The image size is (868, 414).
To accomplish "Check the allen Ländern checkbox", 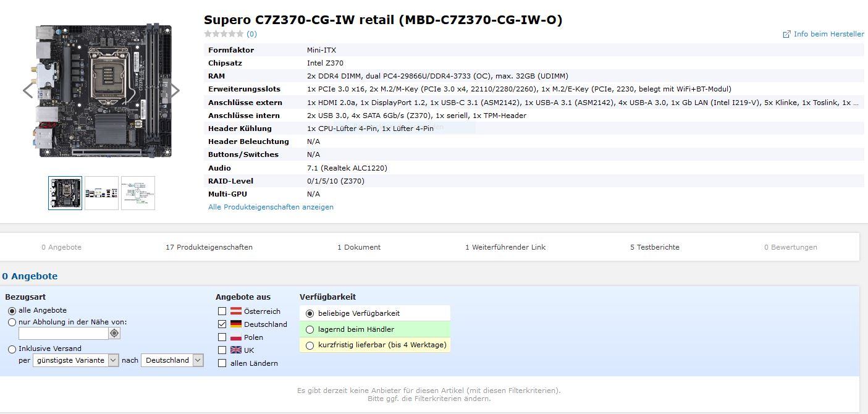I will [x=222, y=363].
